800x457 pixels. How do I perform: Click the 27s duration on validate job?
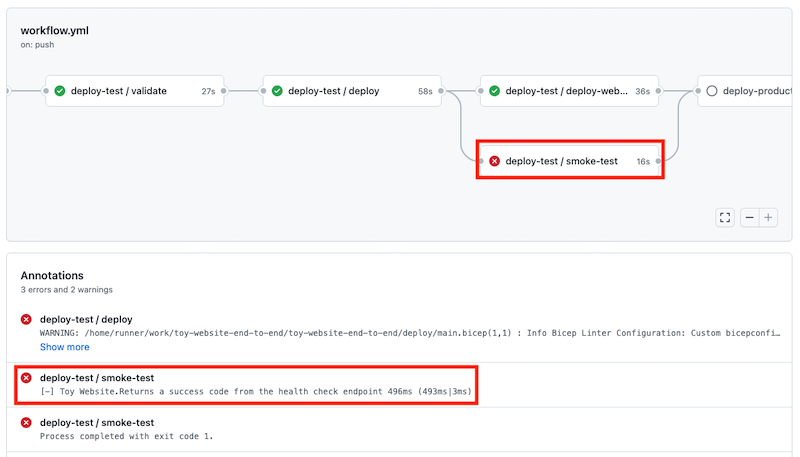[208, 91]
